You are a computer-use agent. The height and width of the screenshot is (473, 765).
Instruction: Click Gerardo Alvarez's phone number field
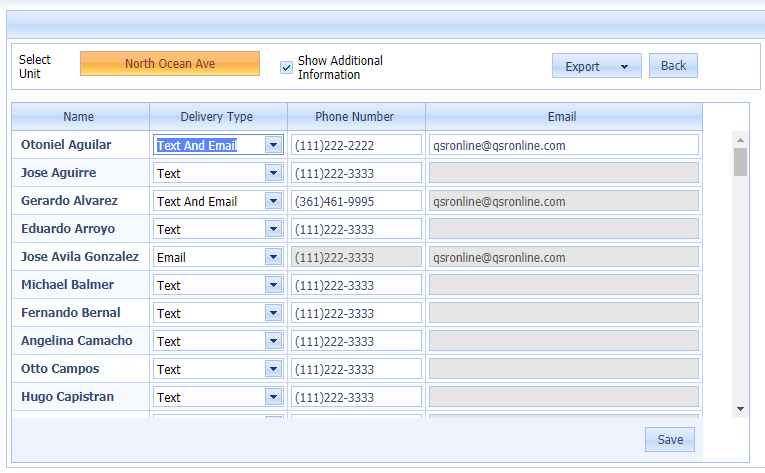(356, 201)
